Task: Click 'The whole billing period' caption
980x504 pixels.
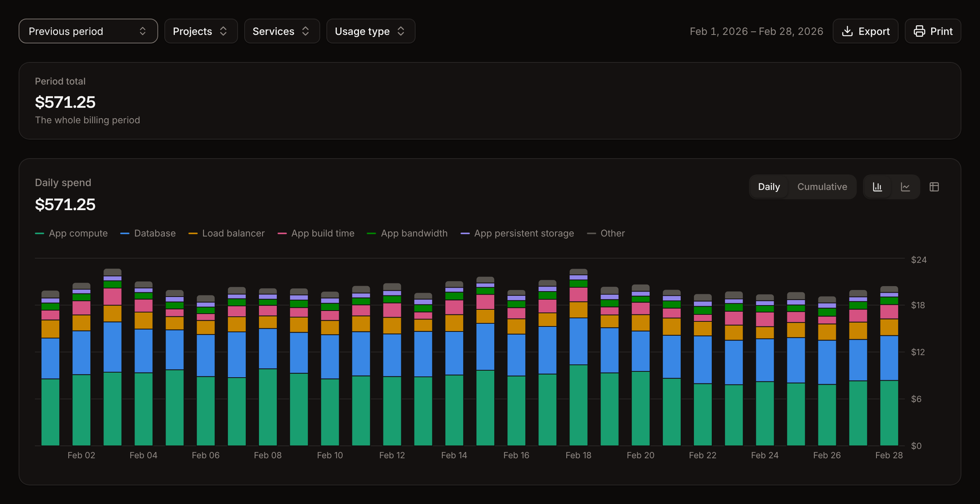Action: 88,120
